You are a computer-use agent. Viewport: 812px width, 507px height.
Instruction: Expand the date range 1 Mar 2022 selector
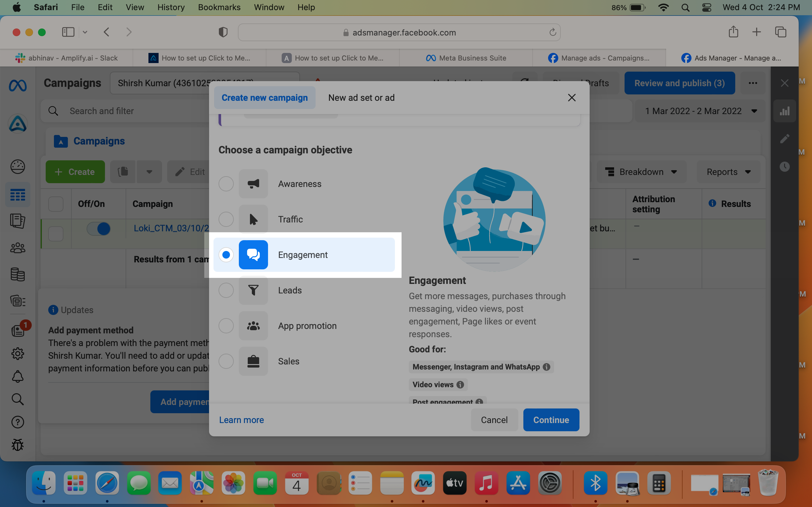click(700, 111)
